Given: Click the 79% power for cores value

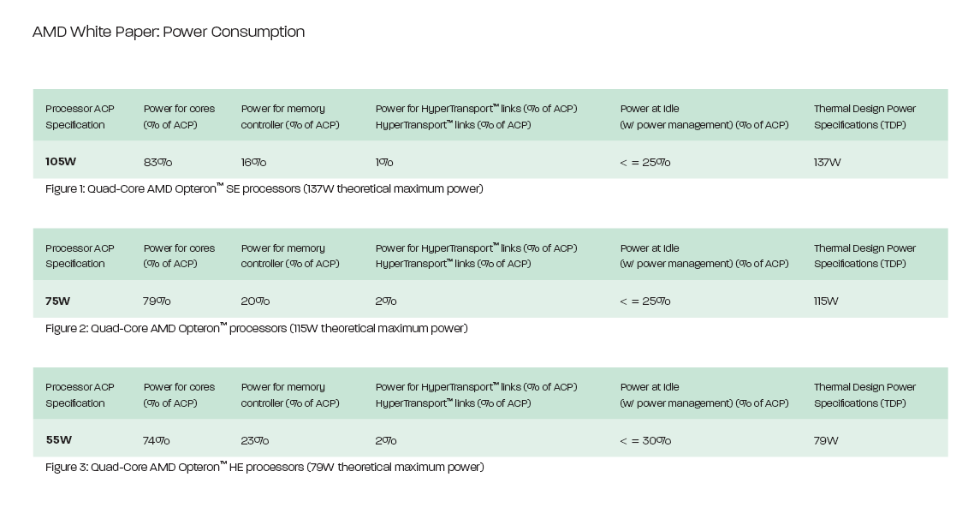Looking at the screenshot, I should 157,301.
